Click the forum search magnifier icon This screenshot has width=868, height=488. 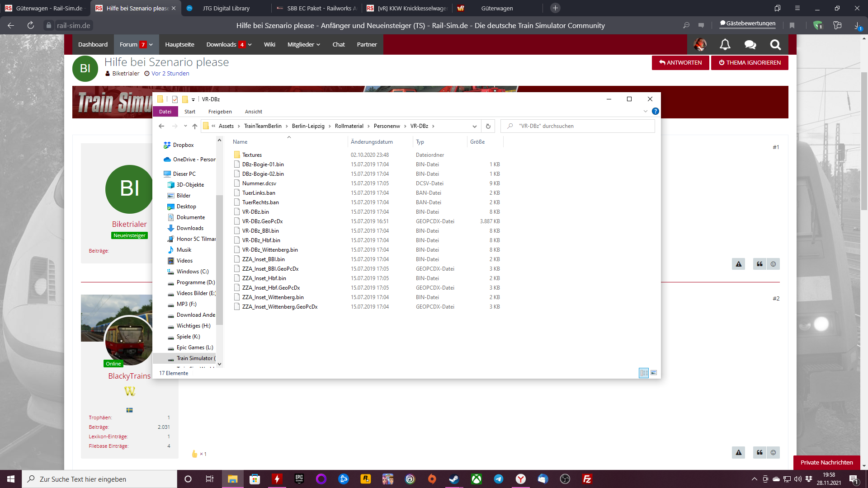pos(775,44)
